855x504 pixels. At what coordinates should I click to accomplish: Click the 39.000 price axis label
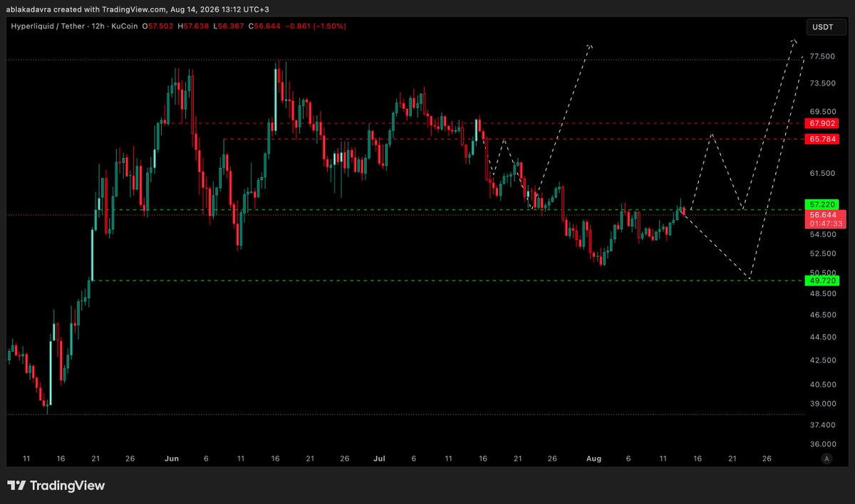[822, 404]
